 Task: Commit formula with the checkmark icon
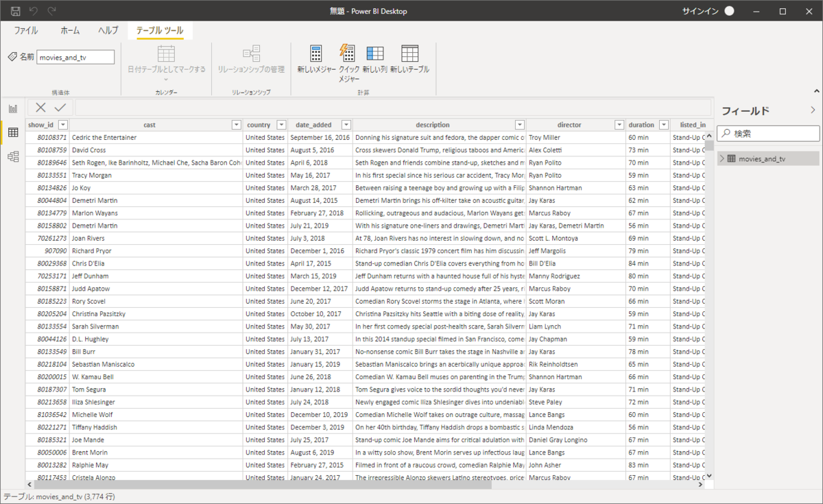pos(60,107)
